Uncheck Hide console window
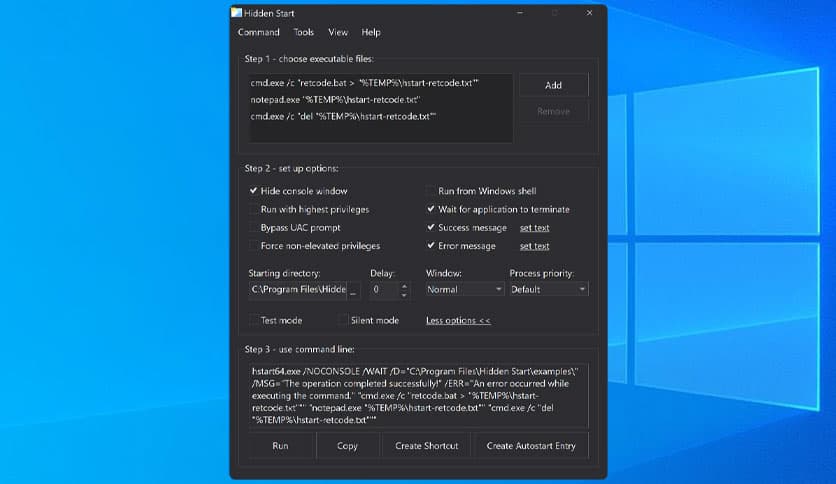 pos(254,191)
